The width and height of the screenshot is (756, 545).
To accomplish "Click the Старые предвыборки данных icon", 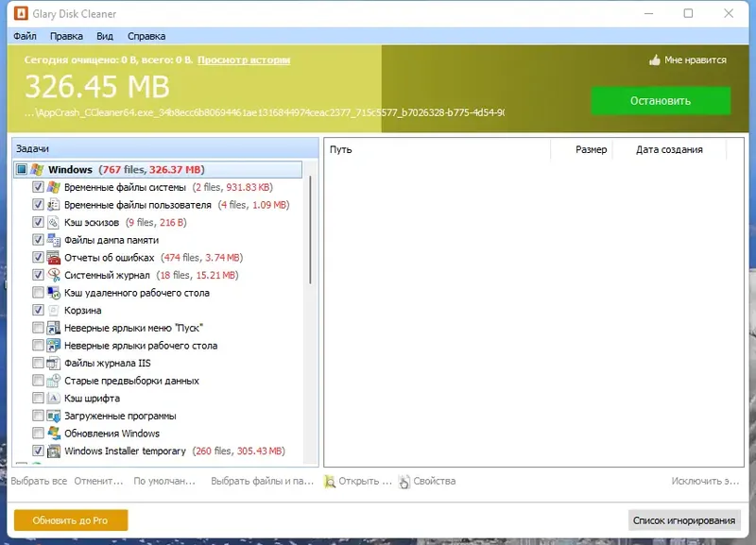I will tap(54, 381).
